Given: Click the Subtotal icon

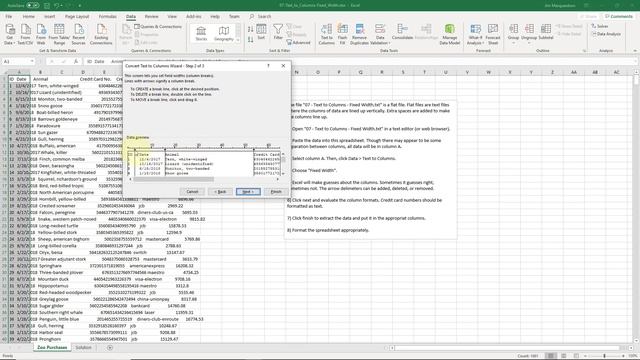Looking at the screenshot, I should (x=546, y=32).
